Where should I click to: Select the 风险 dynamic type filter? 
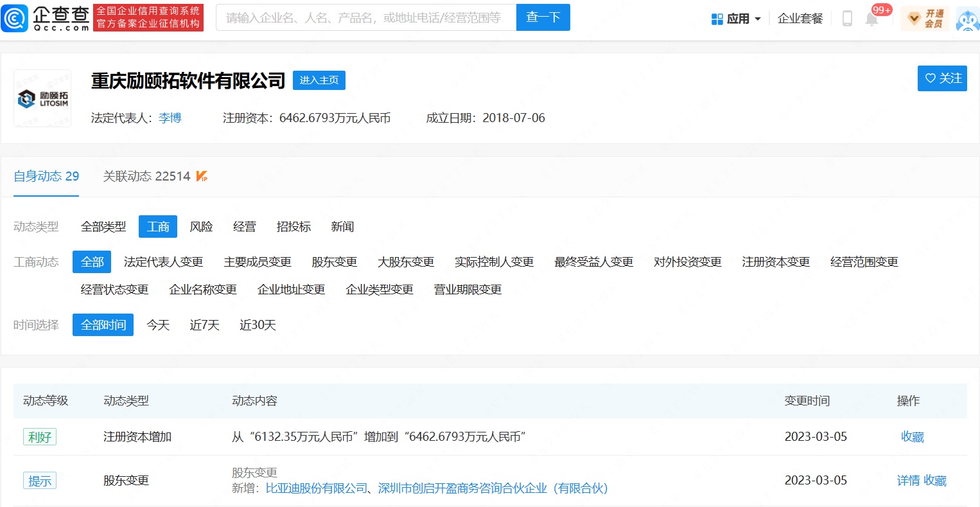(201, 227)
